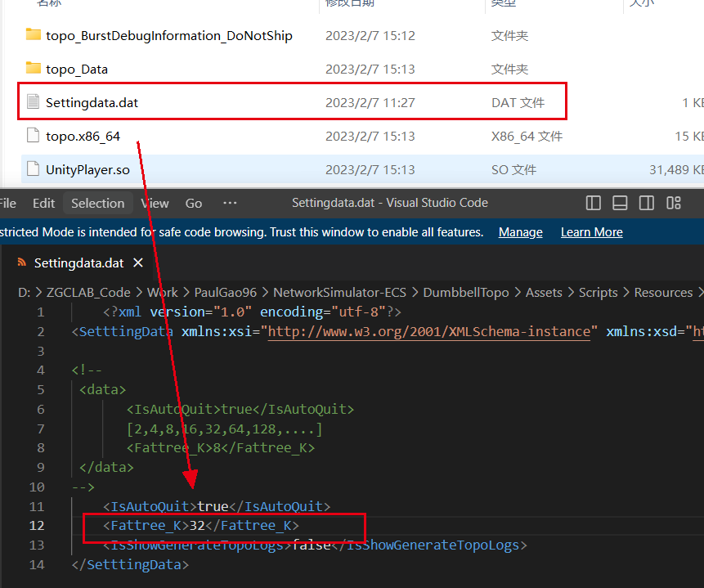Click the closing </data> tag on line 9
Viewport: 704px width, 588px height.
coord(107,468)
